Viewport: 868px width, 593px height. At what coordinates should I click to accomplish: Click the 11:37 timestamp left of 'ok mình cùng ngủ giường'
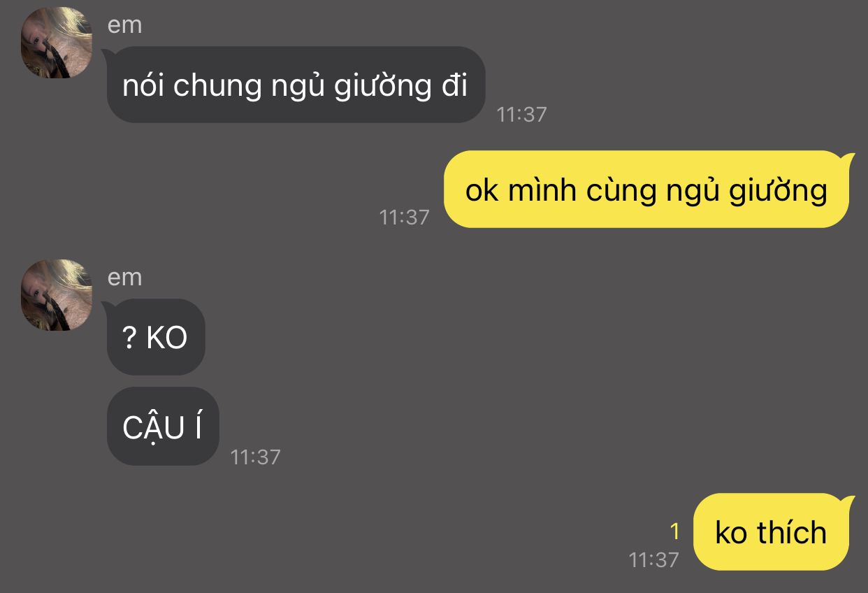[404, 217]
